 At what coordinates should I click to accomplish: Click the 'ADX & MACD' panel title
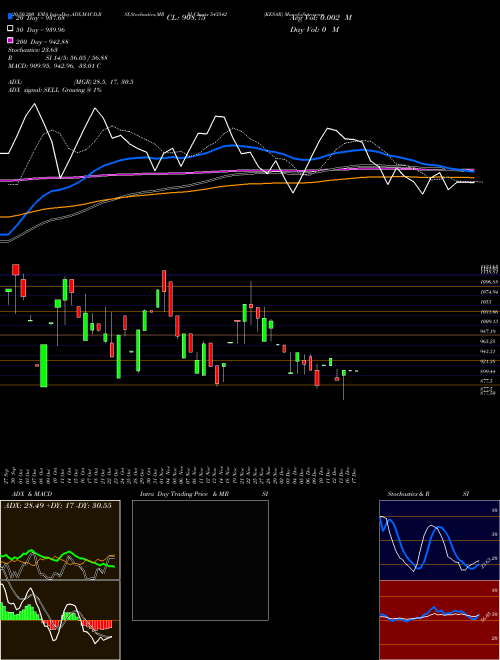32,494
